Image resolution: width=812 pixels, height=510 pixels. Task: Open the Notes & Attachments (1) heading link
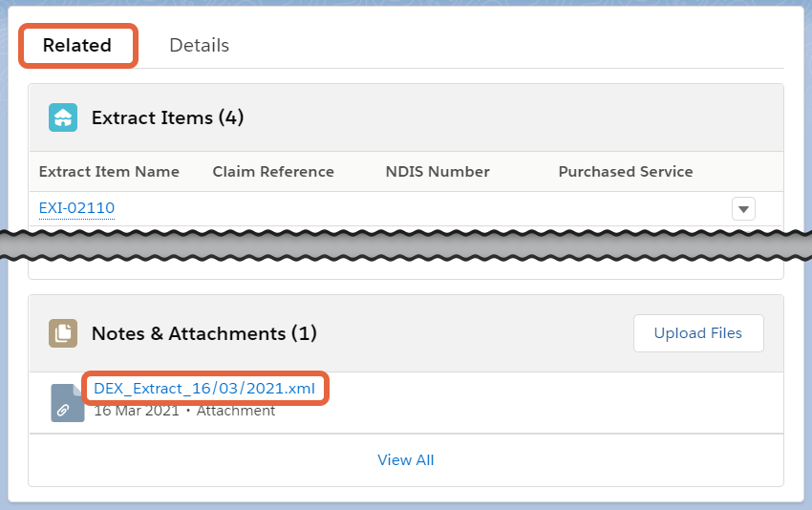(x=203, y=333)
